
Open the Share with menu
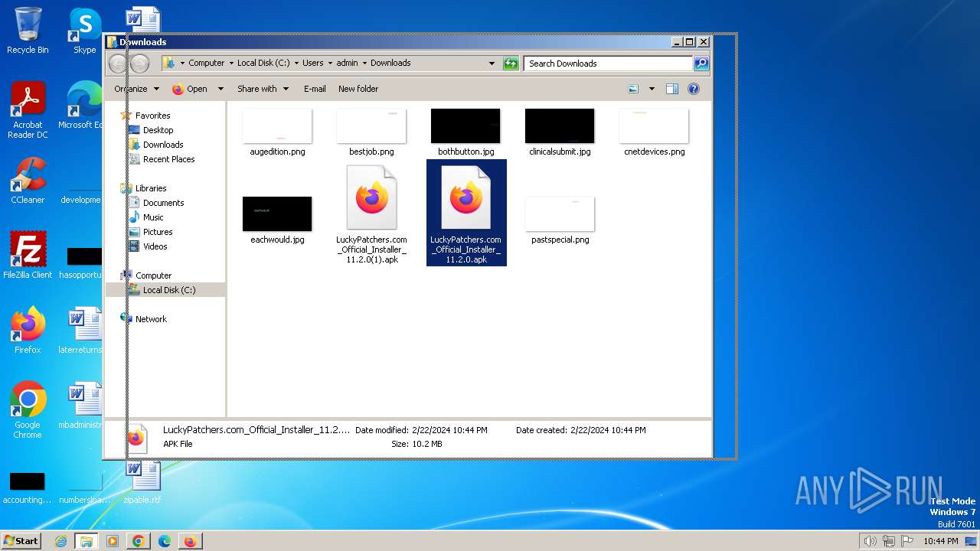[x=263, y=89]
